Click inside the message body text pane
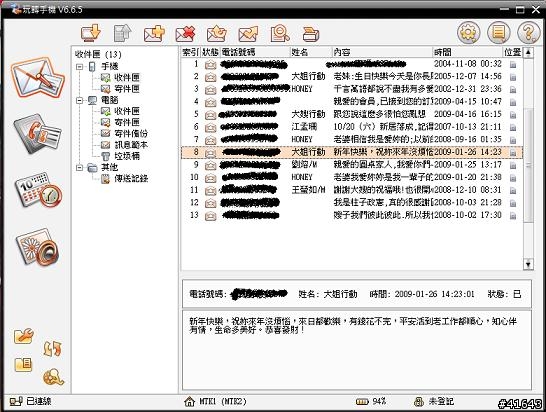The height and width of the screenshot is (412, 546). pyautogui.click(x=357, y=350)
